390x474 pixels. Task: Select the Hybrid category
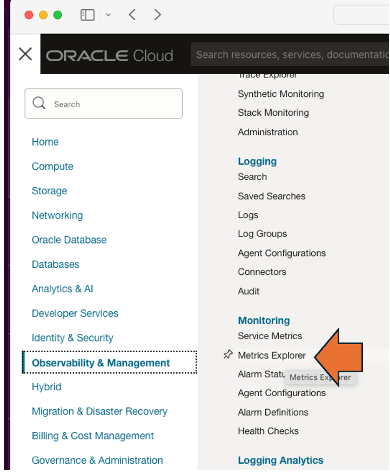46,387
